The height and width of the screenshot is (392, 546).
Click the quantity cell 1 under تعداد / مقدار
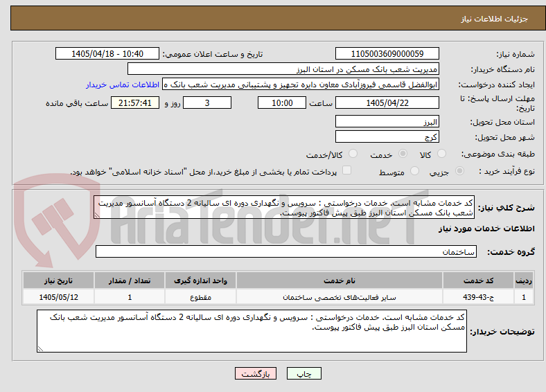click(x=130, y=297)
